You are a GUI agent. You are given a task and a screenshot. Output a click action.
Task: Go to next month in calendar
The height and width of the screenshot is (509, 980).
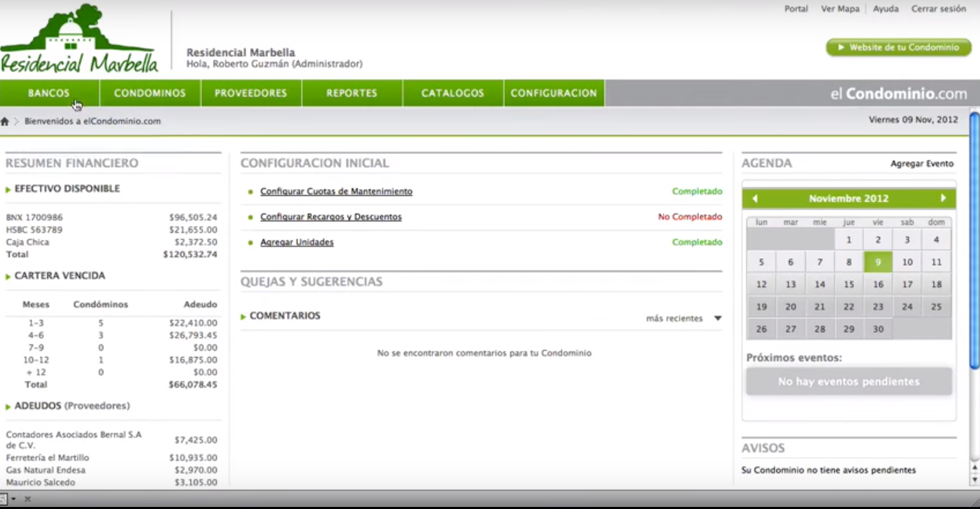click(x=943, y=198)
